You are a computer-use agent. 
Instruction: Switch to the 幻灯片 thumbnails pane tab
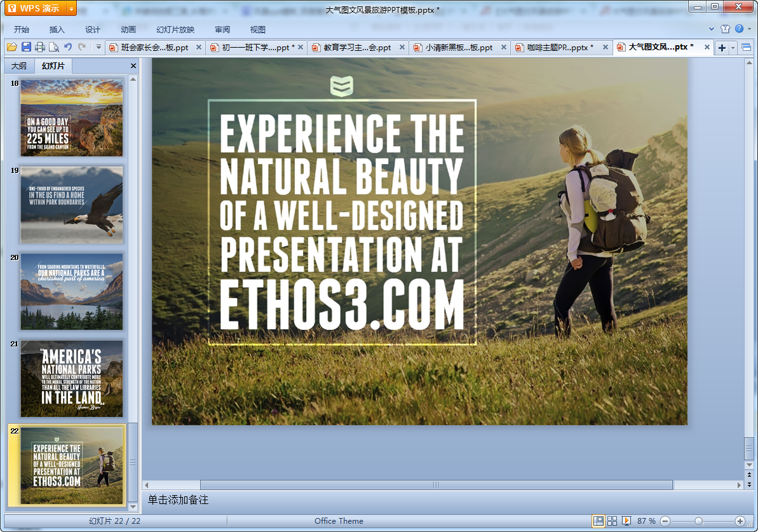pyautogui.click(x=53, y=65)
